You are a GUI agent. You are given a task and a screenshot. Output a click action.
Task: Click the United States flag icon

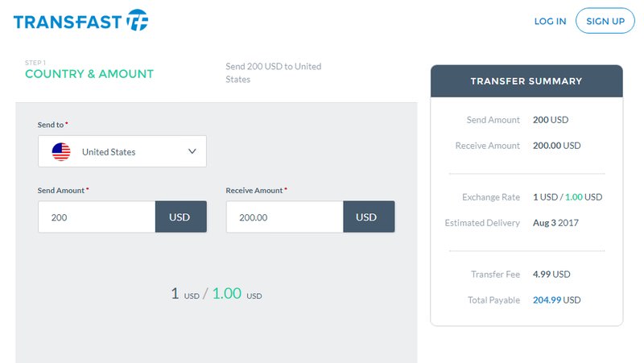[x=61, y=152]
